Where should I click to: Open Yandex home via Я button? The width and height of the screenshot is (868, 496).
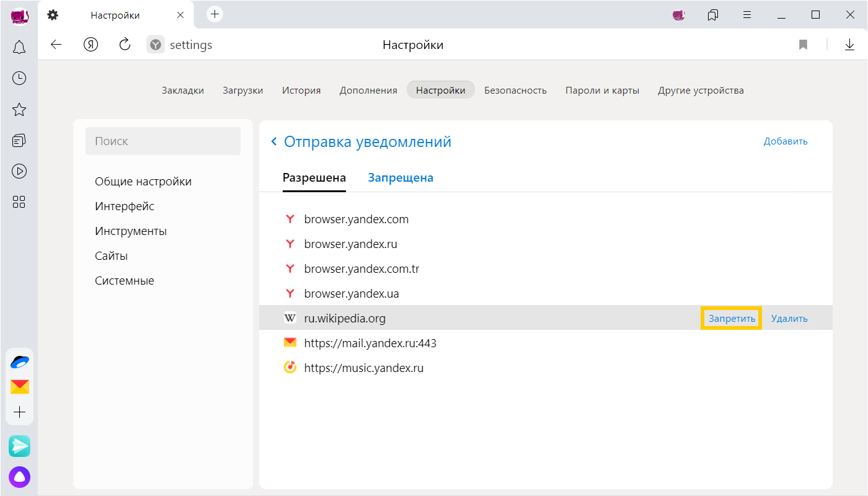[91, 45]
